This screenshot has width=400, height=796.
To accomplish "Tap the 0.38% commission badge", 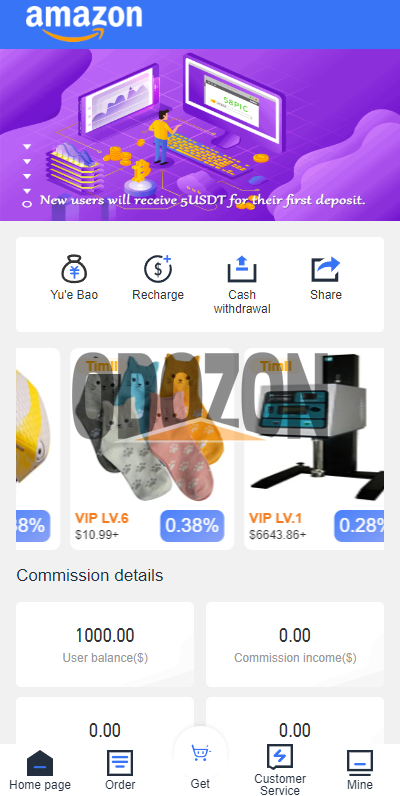I will coord(192,526).
